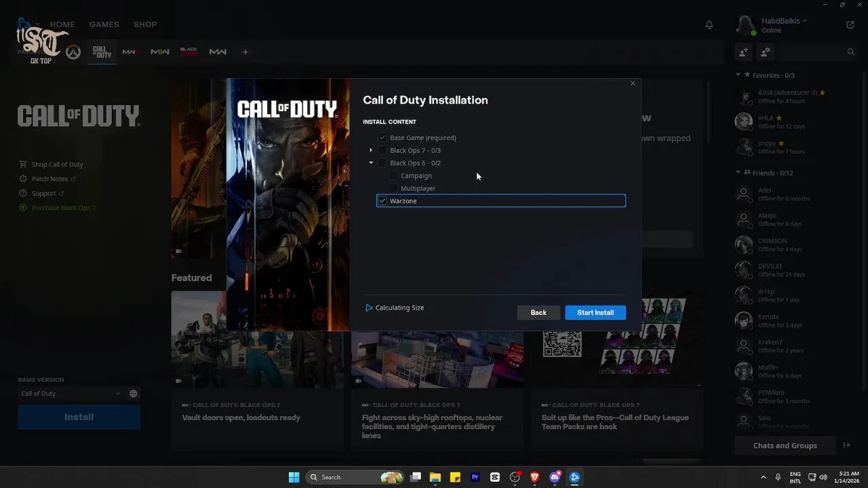This screenshot has height=488, width=868.
Task: Enable the Multiplayer checkbox
Action: pyautogui.click(x=393, y=188)
